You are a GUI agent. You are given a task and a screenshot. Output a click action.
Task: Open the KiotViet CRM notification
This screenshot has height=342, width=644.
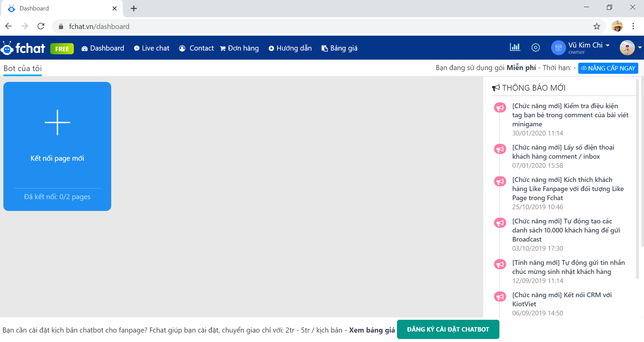562,299
